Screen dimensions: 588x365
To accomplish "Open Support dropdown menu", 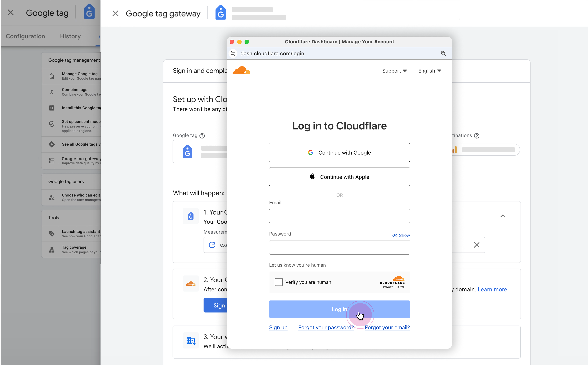I will [x=395, y=71].
